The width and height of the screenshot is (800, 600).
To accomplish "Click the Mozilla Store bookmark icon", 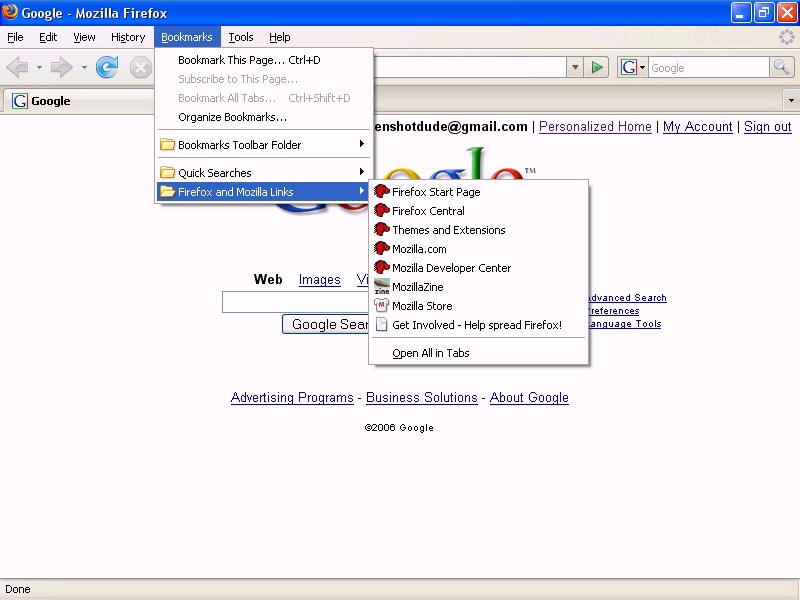I will (x=381, y=306).
